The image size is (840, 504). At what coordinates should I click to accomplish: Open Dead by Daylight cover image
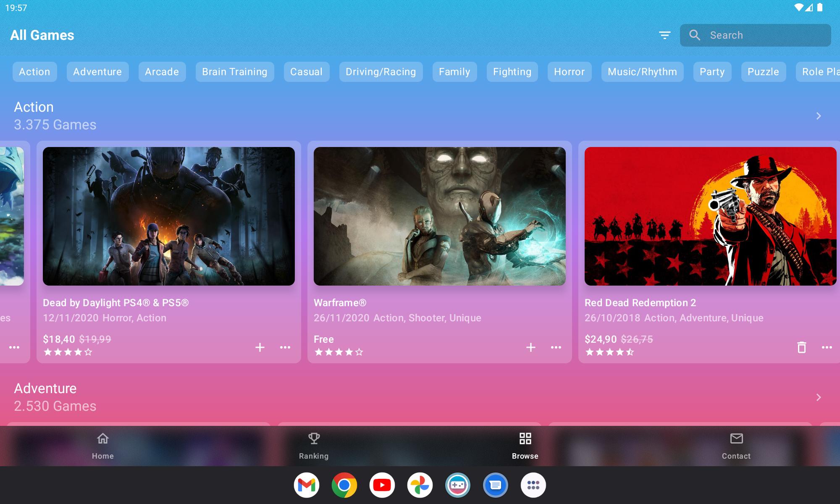pos(169,216)
